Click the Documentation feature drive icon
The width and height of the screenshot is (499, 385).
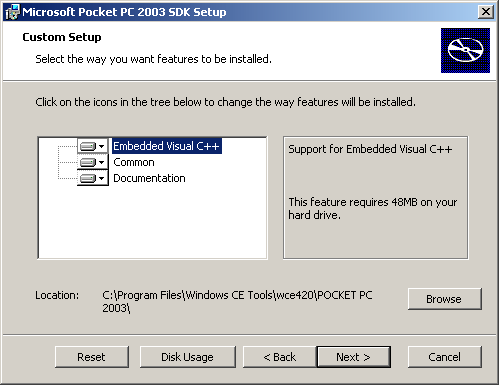click(88, 178)
